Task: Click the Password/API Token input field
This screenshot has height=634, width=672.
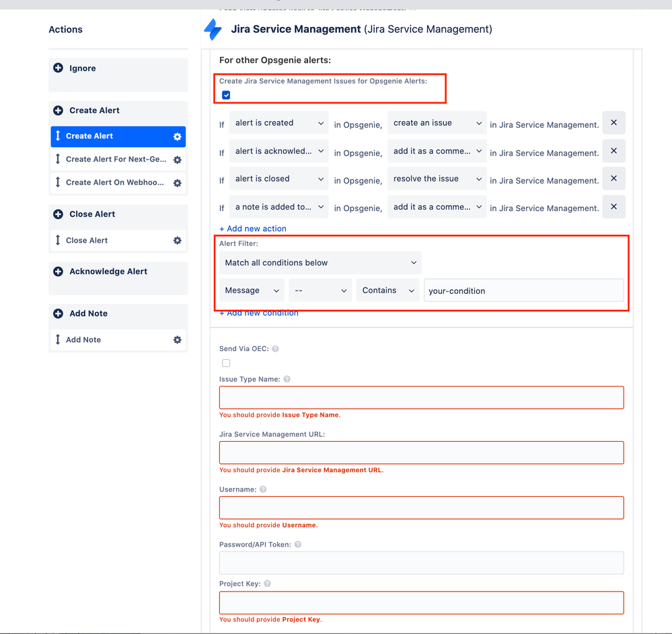Action: (422, 563)
